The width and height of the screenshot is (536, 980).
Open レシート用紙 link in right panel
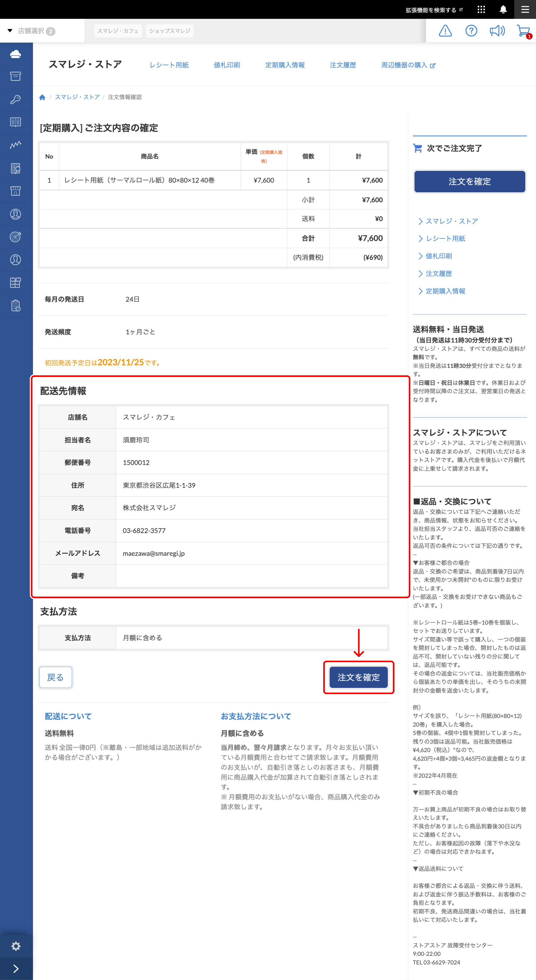445,239
